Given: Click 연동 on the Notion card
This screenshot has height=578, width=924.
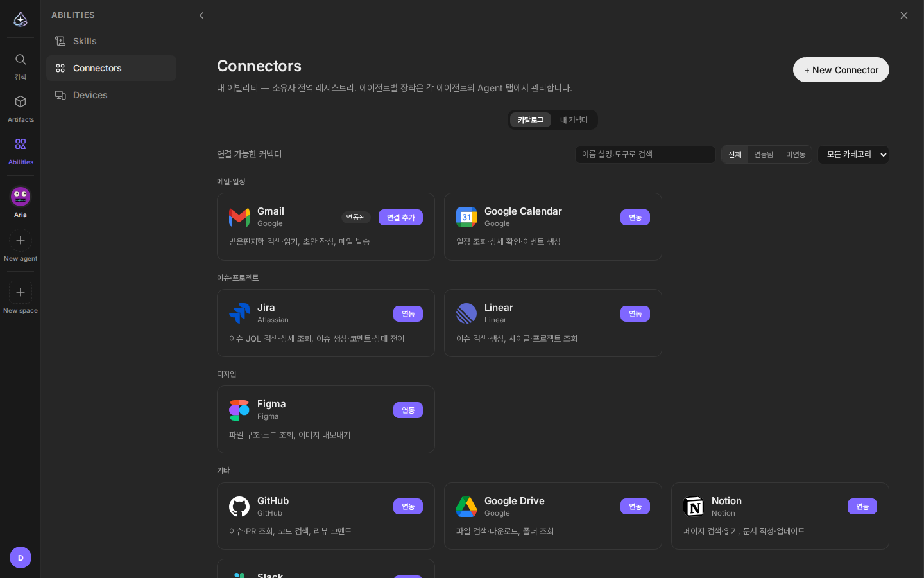Looking at the screenshot, I should click(x=862, y=507).
